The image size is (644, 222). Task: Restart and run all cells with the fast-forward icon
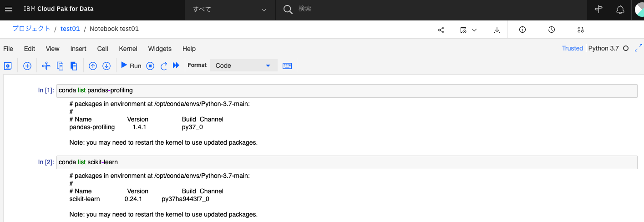(177, 66)
